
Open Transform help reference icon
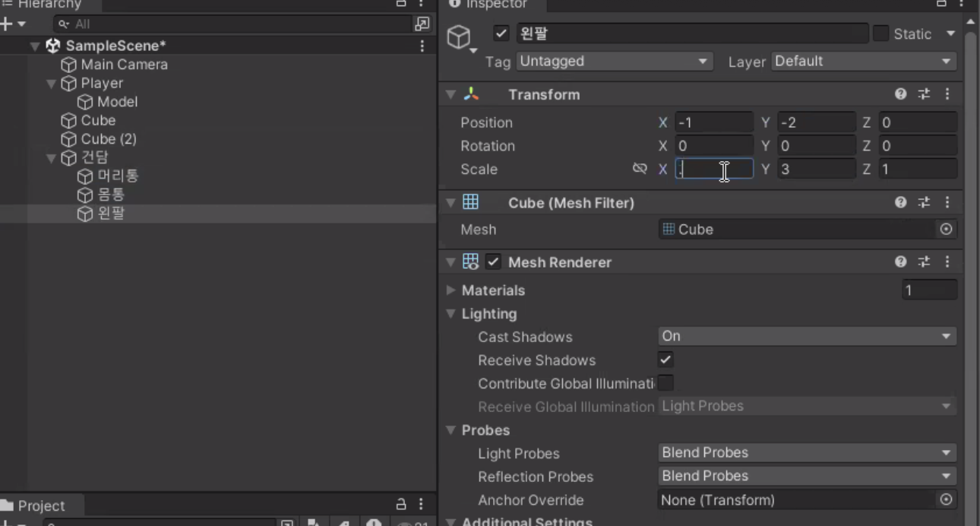click(x=901, y=94)
